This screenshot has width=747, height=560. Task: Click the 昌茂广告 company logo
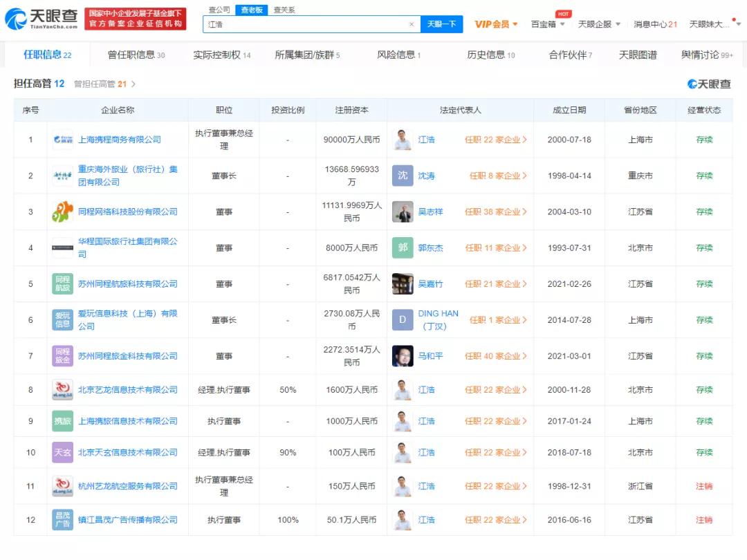click(x=62, y=520)
